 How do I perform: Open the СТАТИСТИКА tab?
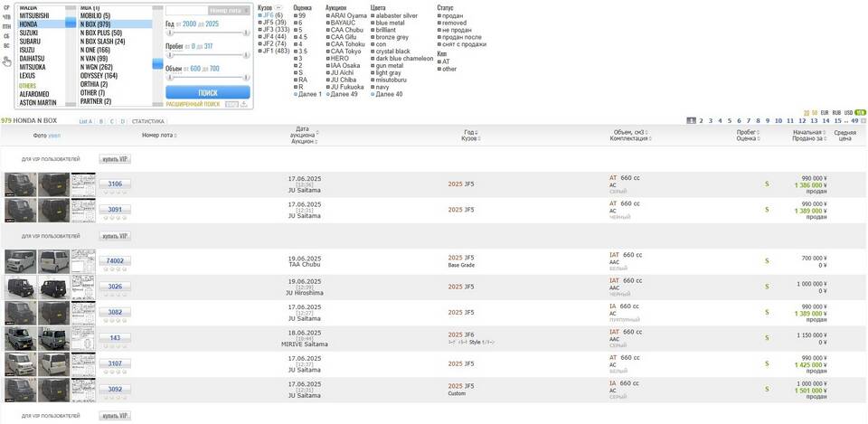[x=147, y=121]
